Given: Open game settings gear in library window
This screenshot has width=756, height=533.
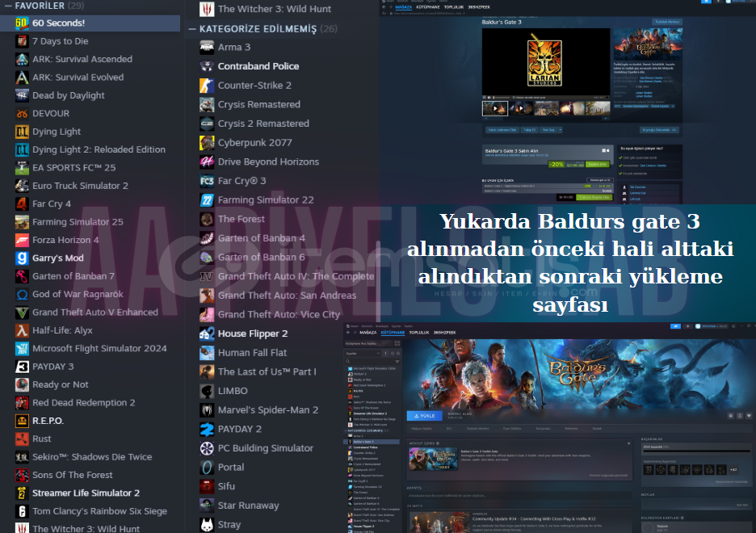Looking at the screenshot, I should [730, 415].
